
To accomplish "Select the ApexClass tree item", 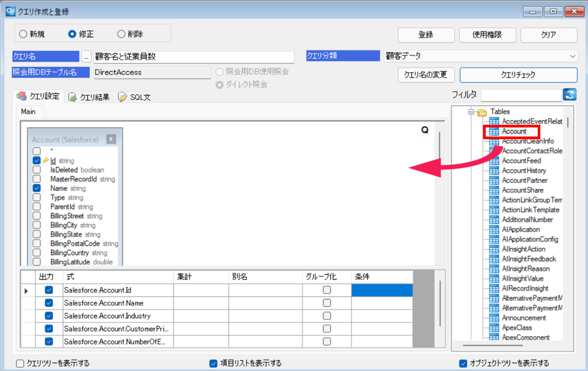I will pyautogui.click(x=517, y=328).
